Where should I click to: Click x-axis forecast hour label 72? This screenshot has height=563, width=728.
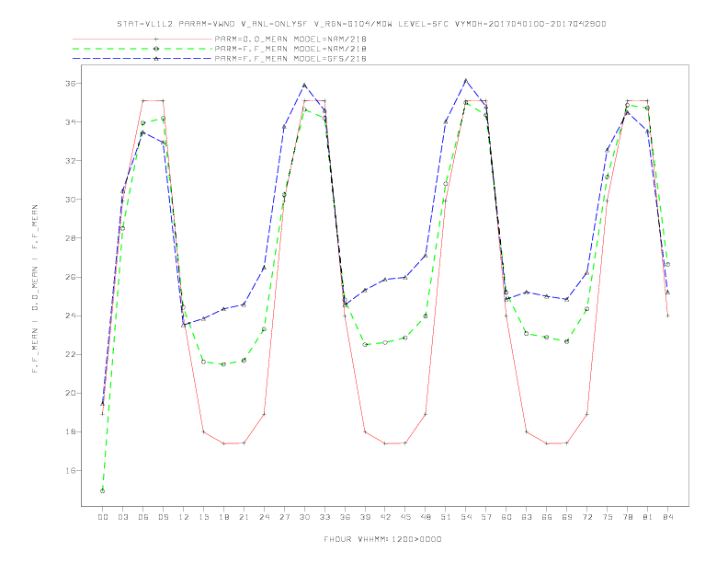587,517
